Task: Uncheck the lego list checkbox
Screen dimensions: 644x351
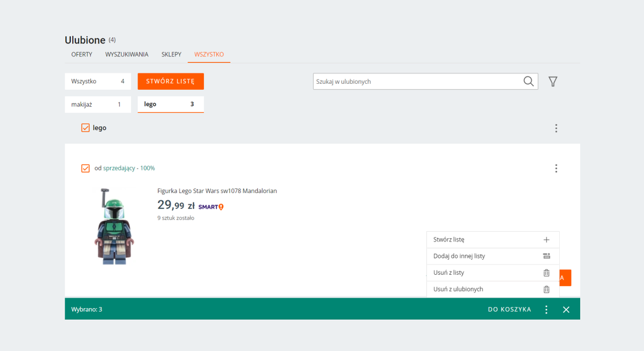Action: [85, 128]
